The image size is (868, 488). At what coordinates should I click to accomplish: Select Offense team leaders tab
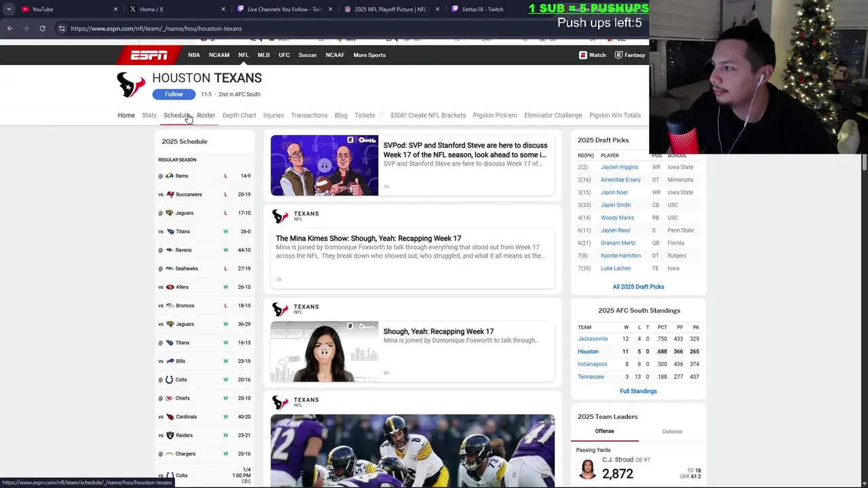605,431
